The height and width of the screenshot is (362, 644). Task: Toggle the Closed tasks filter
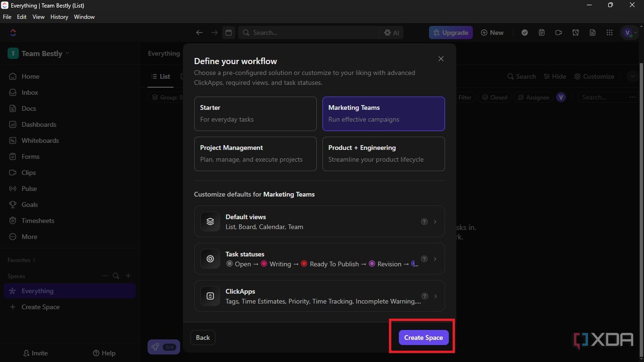tap(495, 97)
